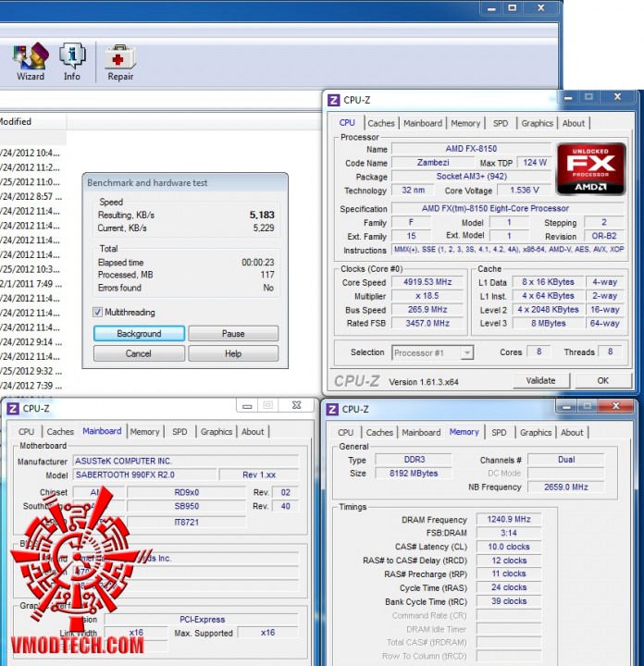Select Caches tab in Mainboard CPU-Z window
This screenshot has height=666, width=644.
click(60, 432)
